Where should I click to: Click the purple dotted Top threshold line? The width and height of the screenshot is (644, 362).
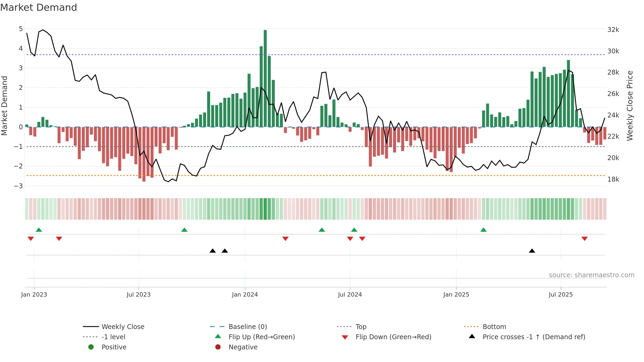pyautogui.click(x=316, y=55)
